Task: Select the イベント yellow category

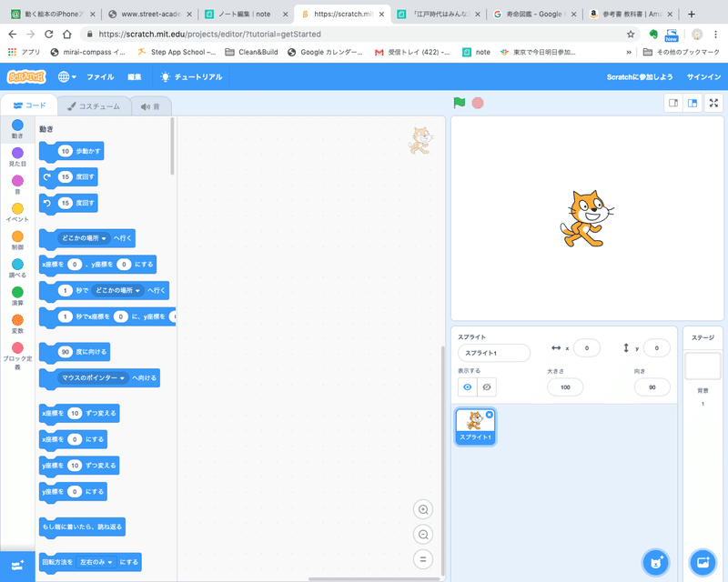Action: coord(17,212)
